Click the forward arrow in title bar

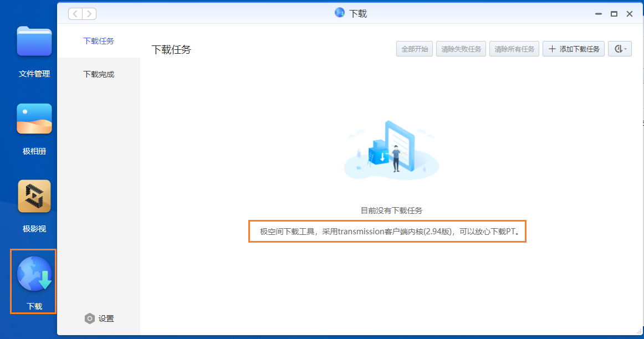coord(89,14)
